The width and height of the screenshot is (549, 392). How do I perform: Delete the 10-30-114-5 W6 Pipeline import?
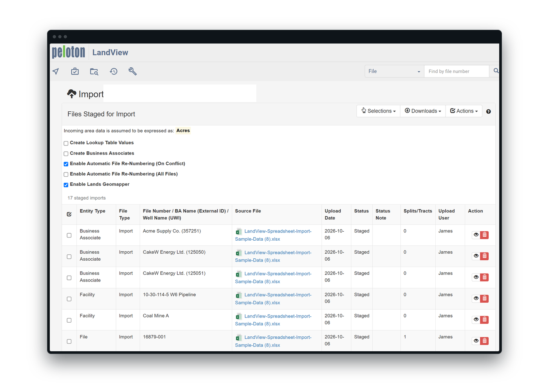(x=485, y=298)
